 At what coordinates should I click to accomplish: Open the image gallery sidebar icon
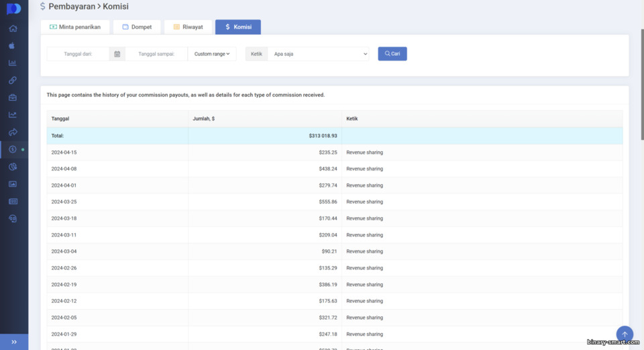click(13, 184)
